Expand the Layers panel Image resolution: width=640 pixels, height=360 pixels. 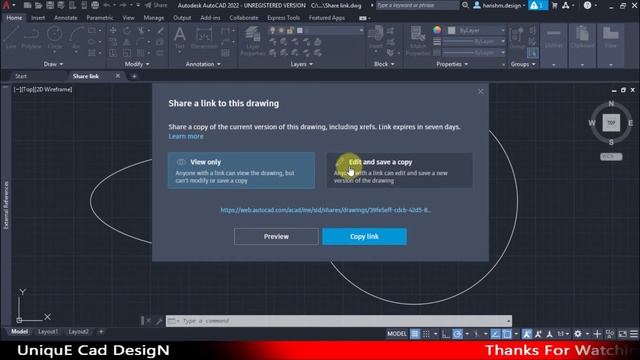[302, 64]
